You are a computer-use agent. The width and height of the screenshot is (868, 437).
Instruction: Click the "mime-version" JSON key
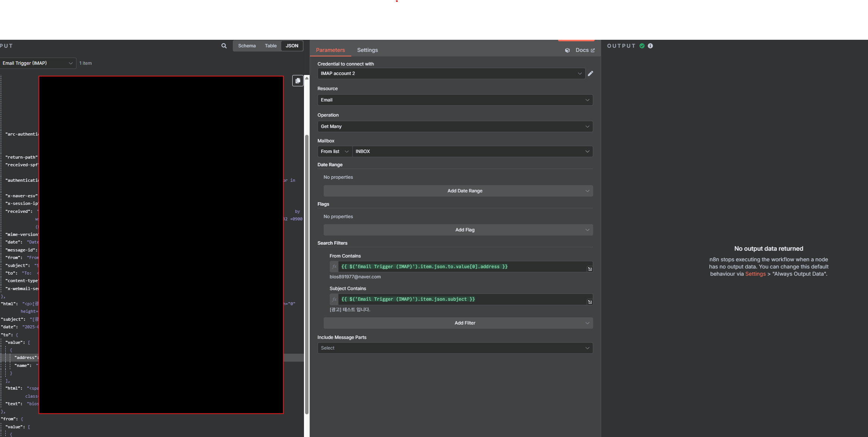(22, 234)
